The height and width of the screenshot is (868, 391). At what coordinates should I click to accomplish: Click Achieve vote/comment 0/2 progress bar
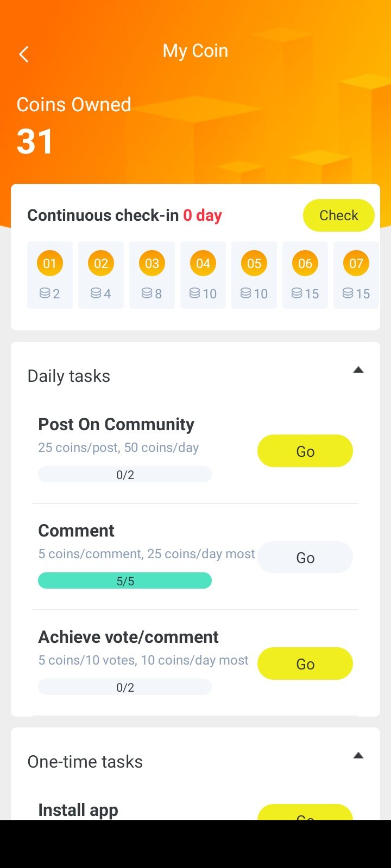click(125, 687)
